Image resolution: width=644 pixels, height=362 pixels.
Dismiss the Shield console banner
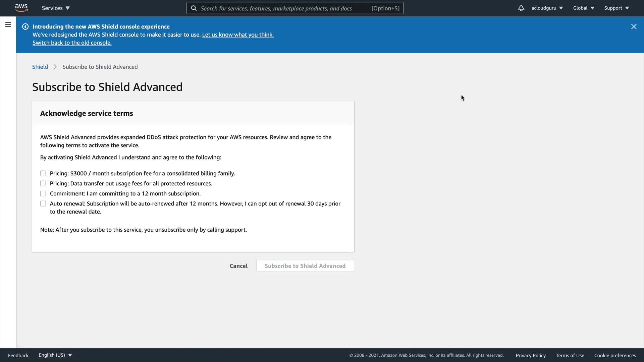coord(634,26)
